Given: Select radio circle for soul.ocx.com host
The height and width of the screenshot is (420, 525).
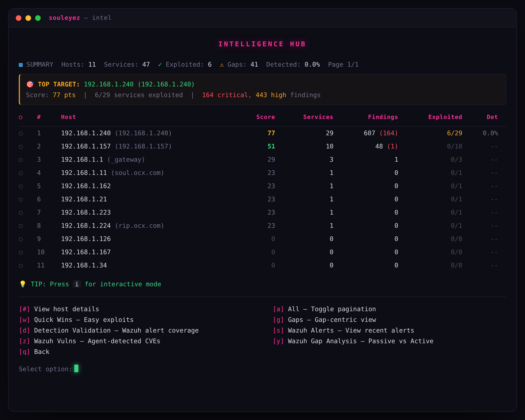Looking at the screenshot, I should (x=21, y=173).
